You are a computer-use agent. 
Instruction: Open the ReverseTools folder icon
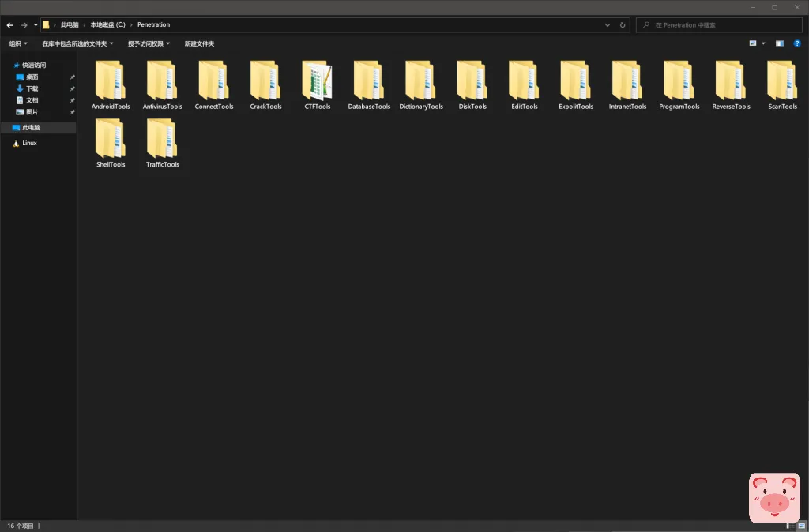point(731,80)
